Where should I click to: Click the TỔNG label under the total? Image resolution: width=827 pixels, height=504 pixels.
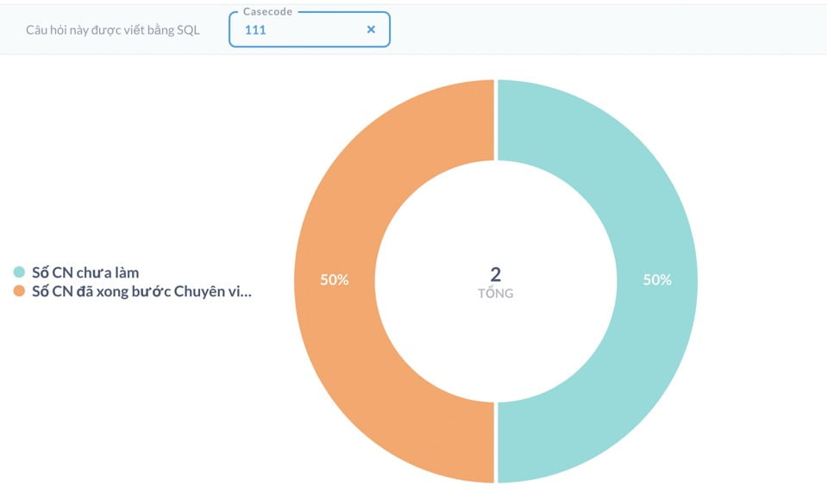point(496,294)
